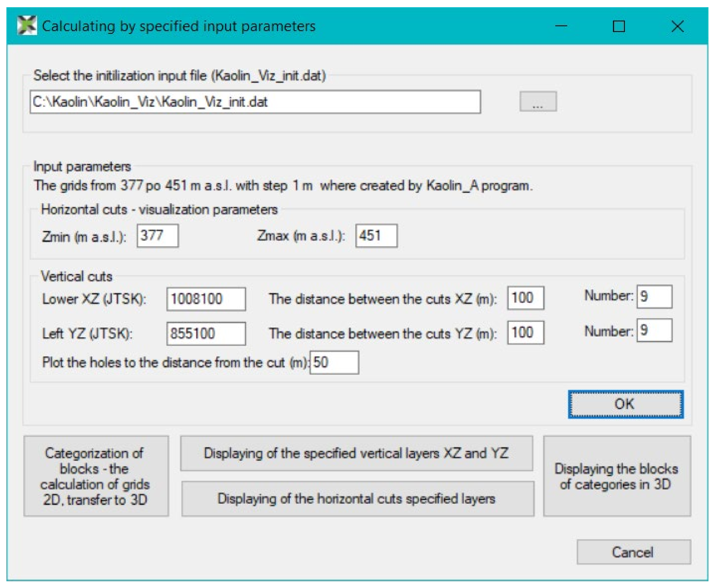Click the application icon in title bar
Screen dimensions: 719x588
point(27,25)
